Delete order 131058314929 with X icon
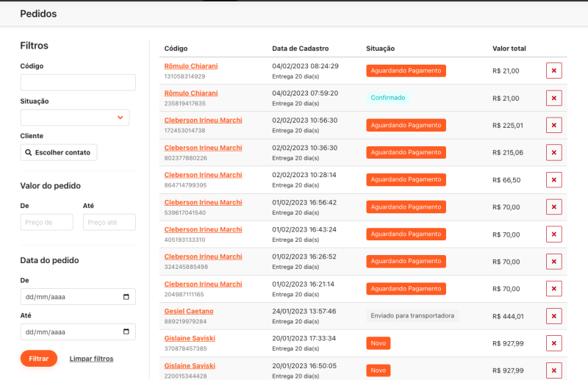This screenshot has width=588, height=380. (553, 71)
